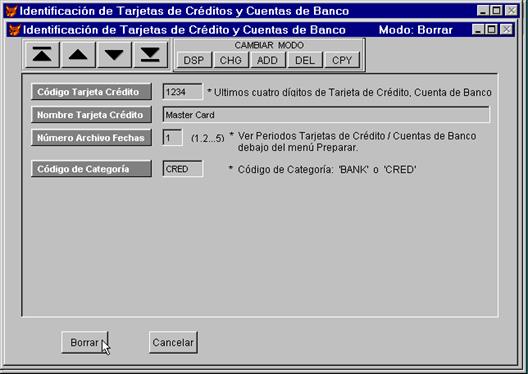Click the Borrar button
The height and width of the screenshot is (374, 528).
(x=85, y=342)
